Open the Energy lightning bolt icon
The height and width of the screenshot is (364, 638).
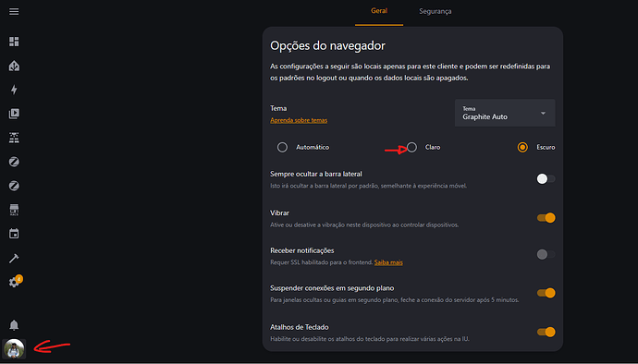click(x=14, y=90)
